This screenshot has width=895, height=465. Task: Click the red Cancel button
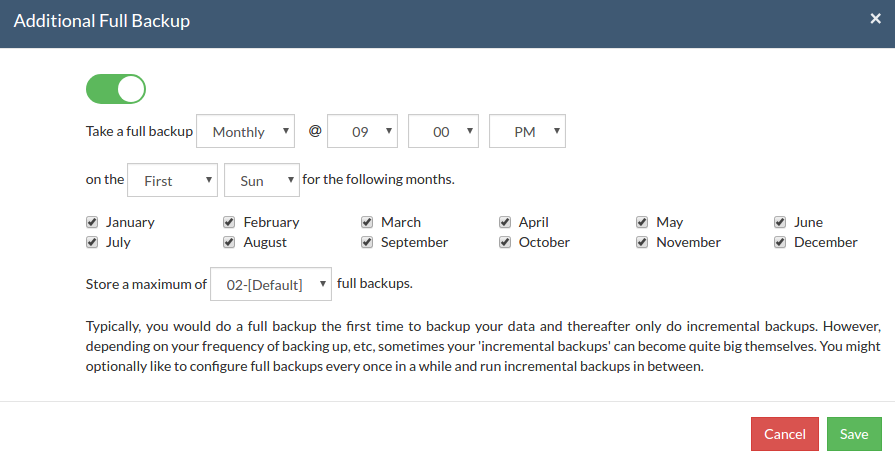click(785, 434)
